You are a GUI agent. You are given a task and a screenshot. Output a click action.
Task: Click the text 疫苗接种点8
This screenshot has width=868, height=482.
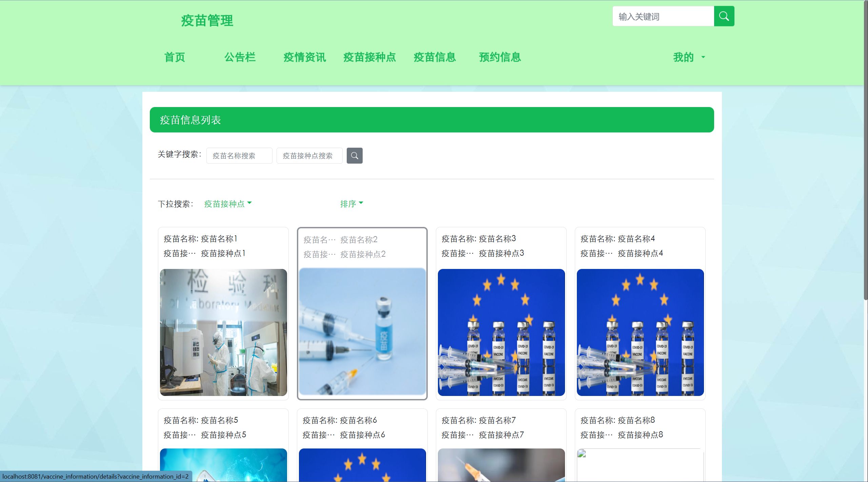pos(641,435)
